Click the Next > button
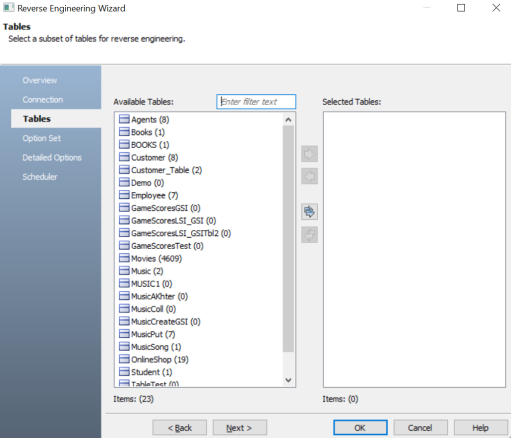Screen dimensions: 511x438 [x=240, y=428]
